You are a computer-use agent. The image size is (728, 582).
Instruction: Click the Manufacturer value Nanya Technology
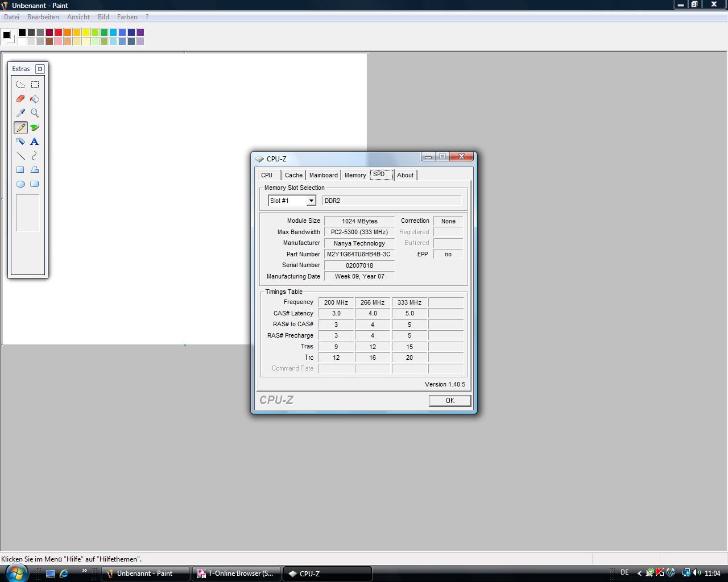click(x=359, y=243)
